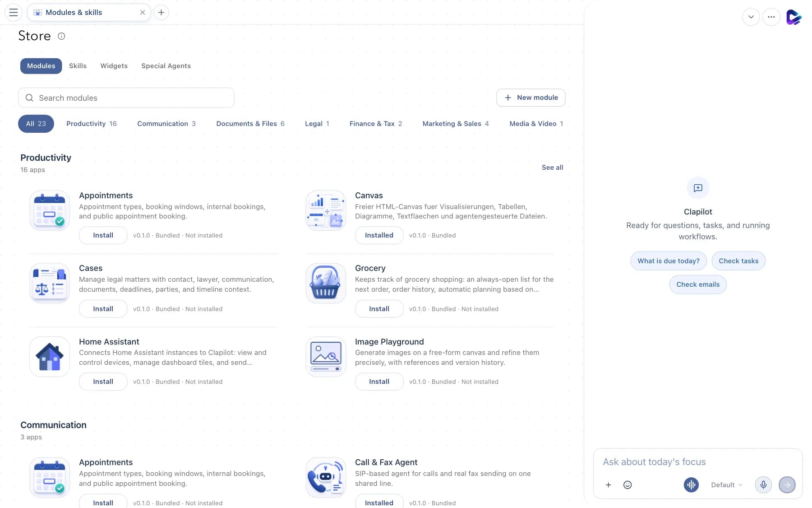Open the hamburger menu icon

(14, 12)
